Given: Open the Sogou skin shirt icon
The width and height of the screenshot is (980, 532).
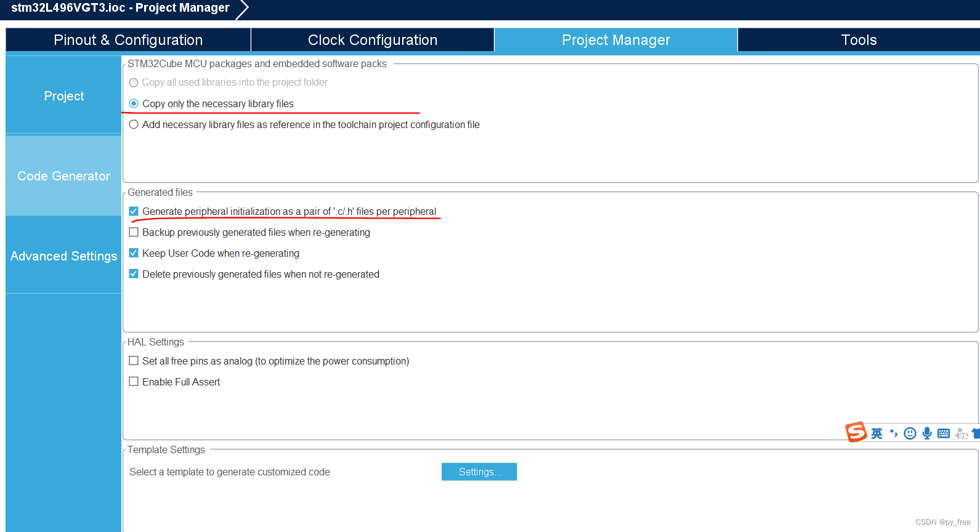Looking at the screenshot, I should (x=976, y=433).
